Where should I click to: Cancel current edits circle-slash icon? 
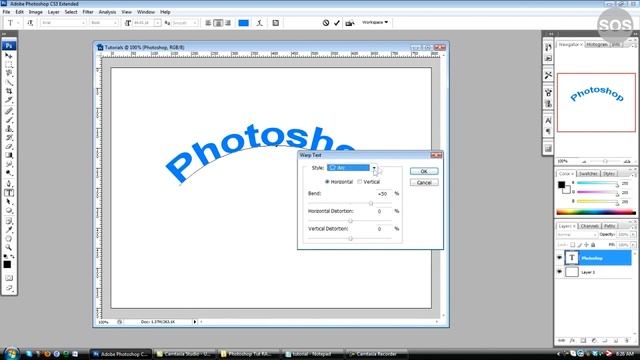326,23
